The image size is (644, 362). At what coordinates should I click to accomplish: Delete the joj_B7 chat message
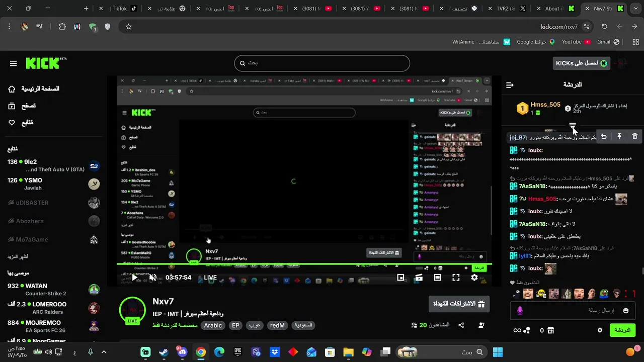[x=635, y=136]
